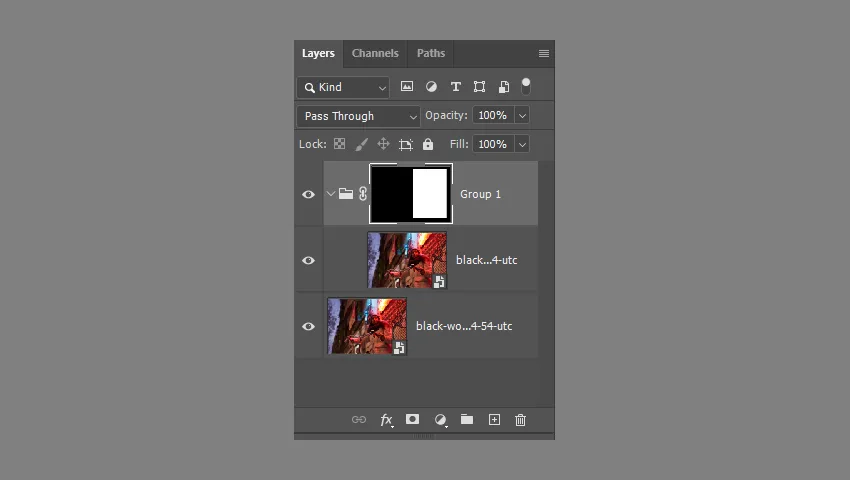
Task: Hide the Group 1 layer visibility
Action: pos(308,194)
